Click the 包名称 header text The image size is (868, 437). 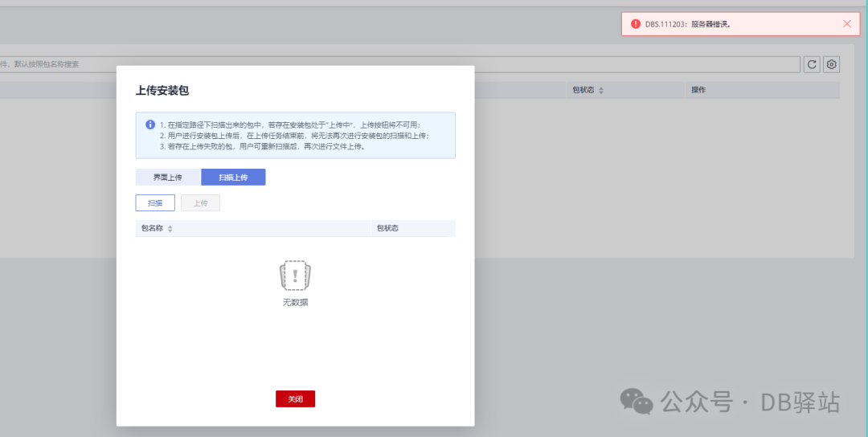point(152,228)
